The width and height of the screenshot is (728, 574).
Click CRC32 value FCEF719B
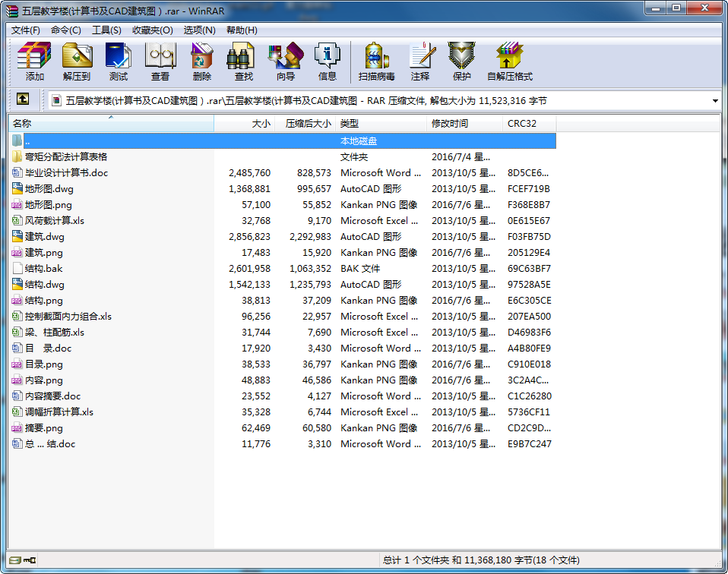pyautogui.click(x=528, y=189)
